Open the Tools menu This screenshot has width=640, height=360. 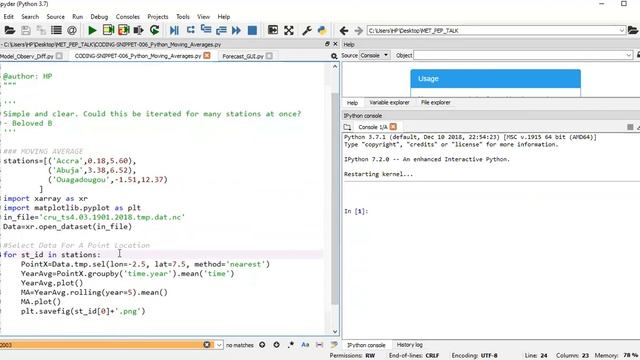point(183,17)
